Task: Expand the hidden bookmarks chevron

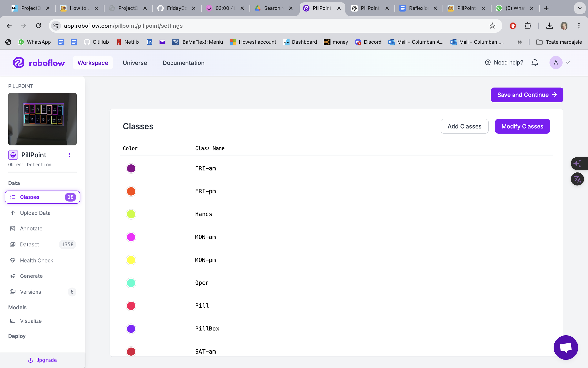Action: (519, 42)
